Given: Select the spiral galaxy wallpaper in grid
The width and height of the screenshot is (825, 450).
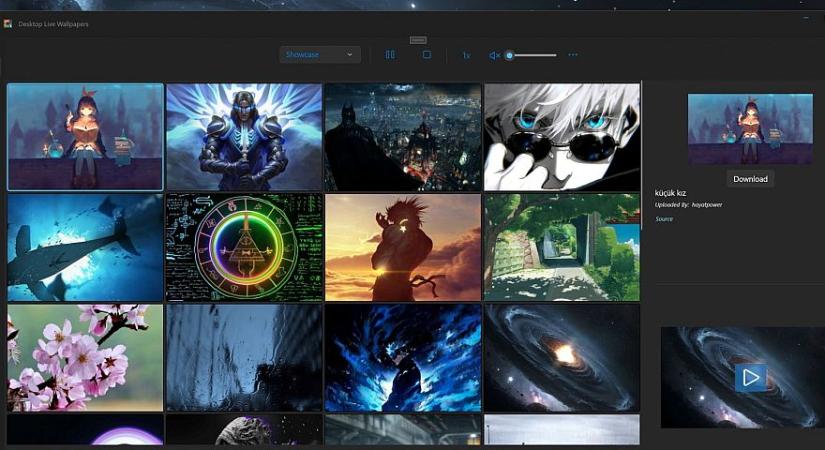Looking at the screenshot, I should coord(562,358).
